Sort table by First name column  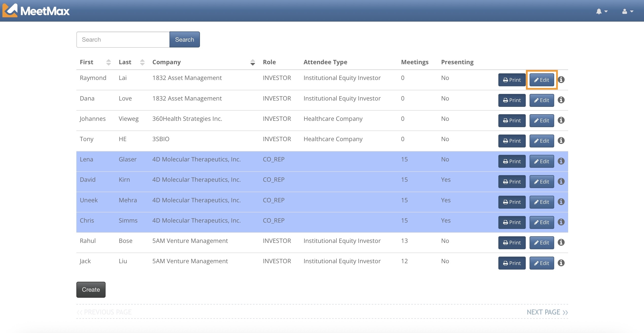click(x=108, y=62)
